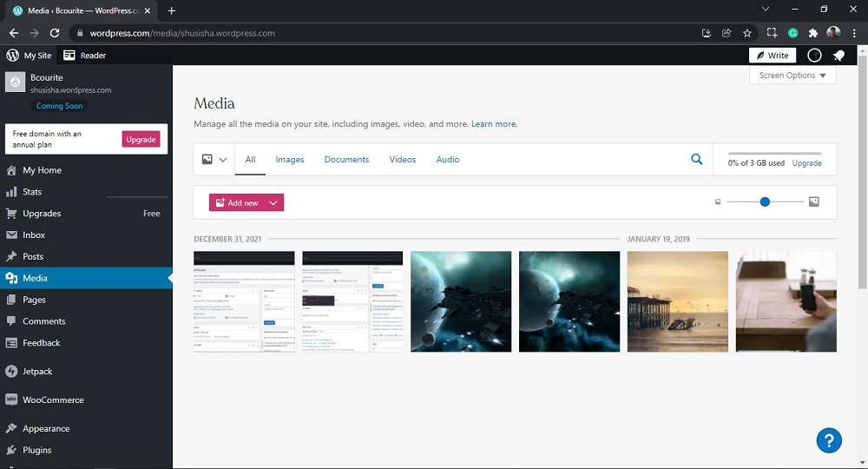Click the thumbnail size slider handle

765,202
